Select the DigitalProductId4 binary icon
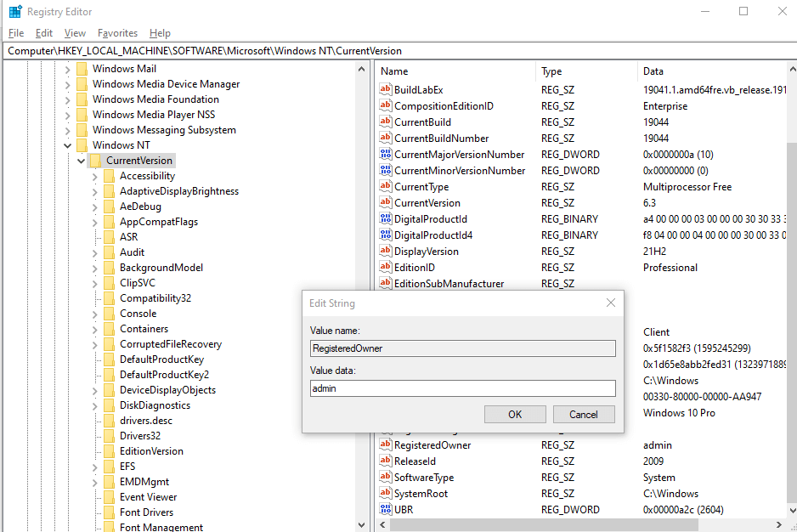 coord(386,235)
